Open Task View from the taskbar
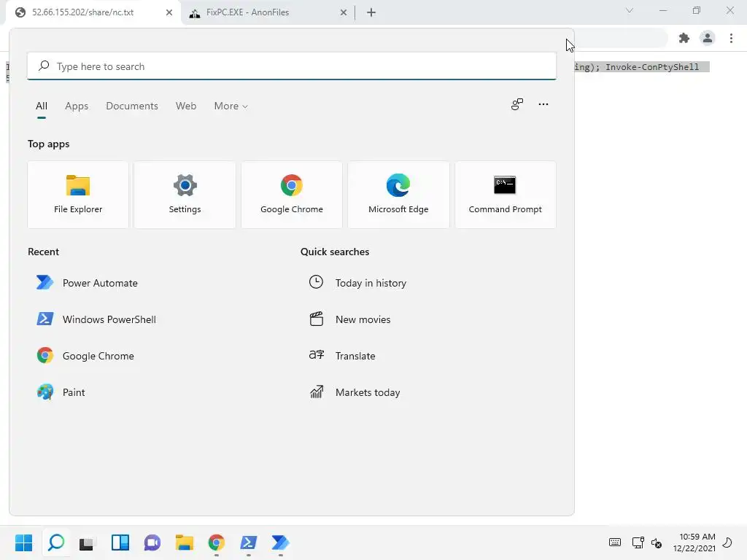Viewport: 747px width, 560px height. 88,542
